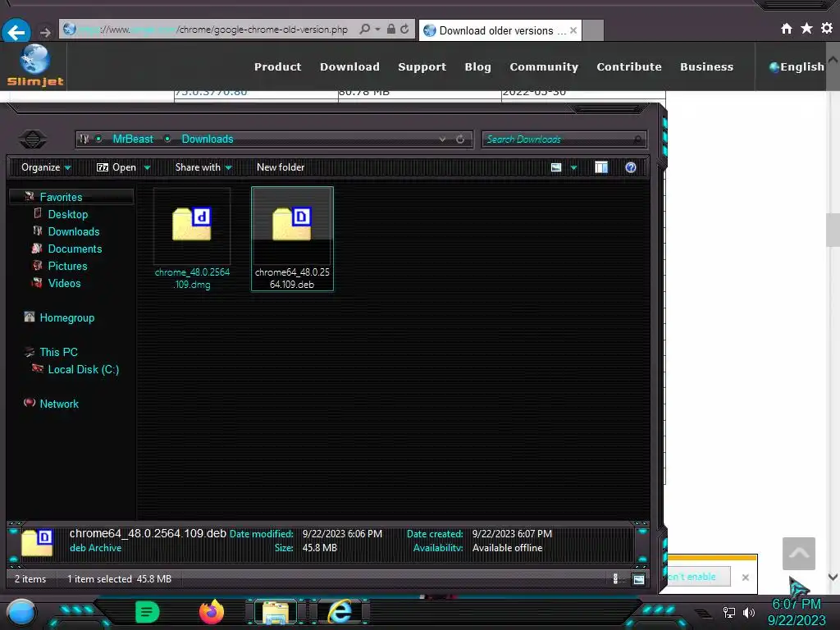
Task: Open a new blank browser tab
Action: (x=593, y=30)
